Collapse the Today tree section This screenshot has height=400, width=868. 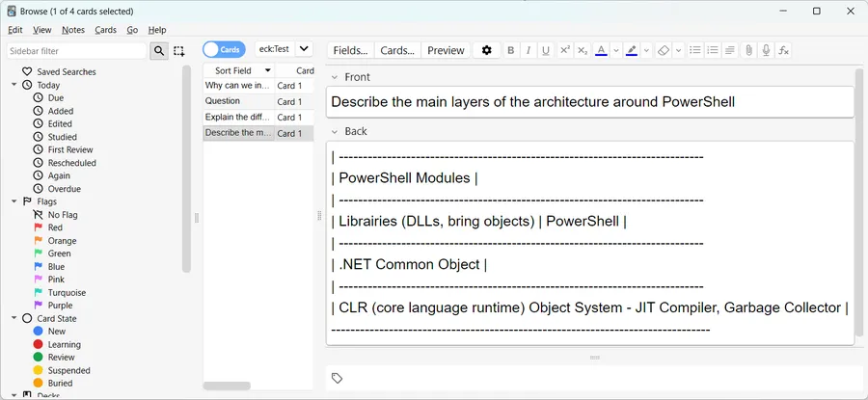[14, 85]
